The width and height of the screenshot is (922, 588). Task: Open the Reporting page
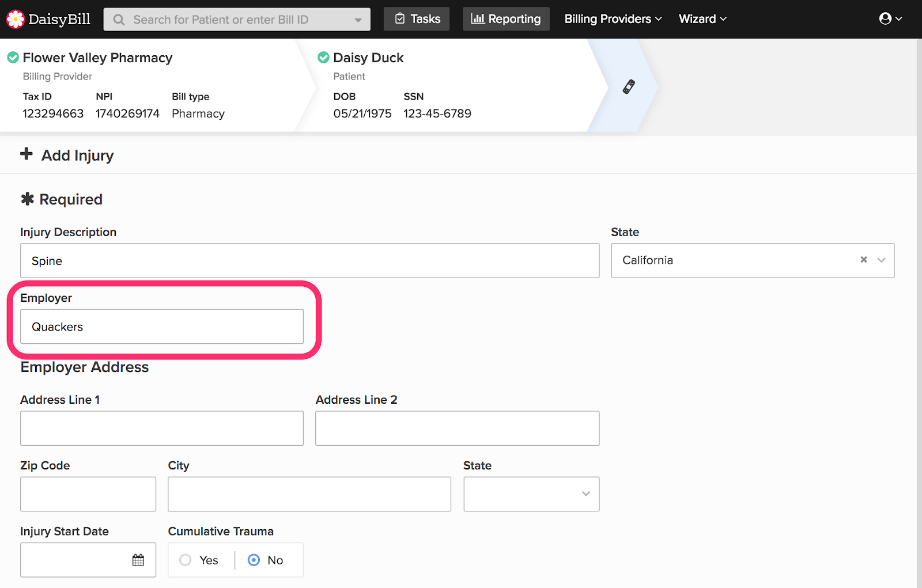coord(506,19)
